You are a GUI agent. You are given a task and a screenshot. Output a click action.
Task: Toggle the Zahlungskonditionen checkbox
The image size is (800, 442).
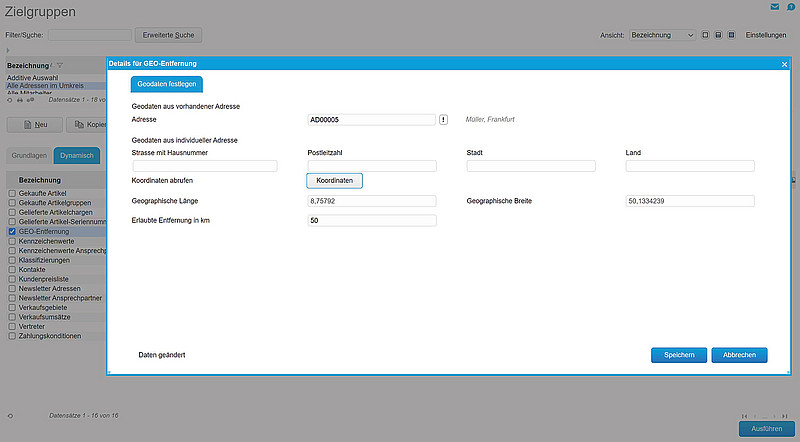click(12, 336)
